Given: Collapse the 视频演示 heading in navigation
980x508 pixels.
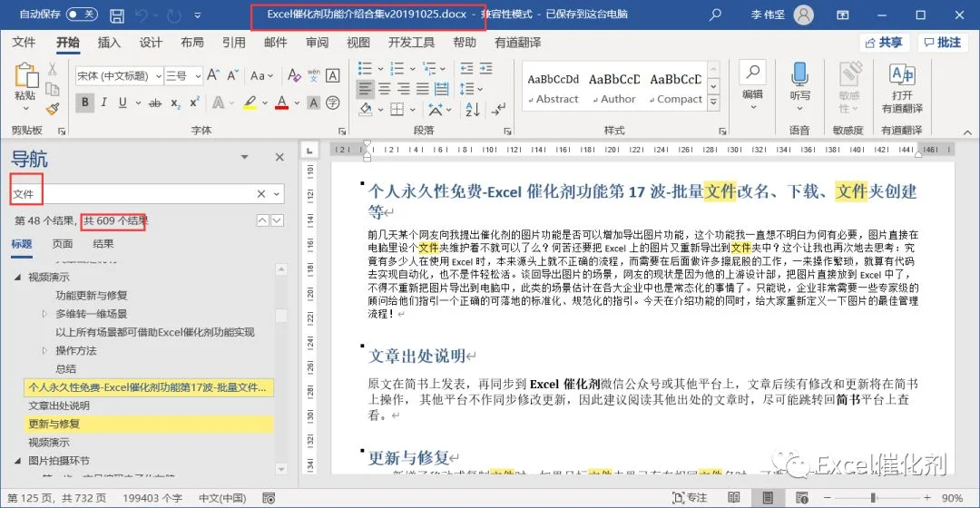Looking at the screenshot, I should (x=17, y=277).
